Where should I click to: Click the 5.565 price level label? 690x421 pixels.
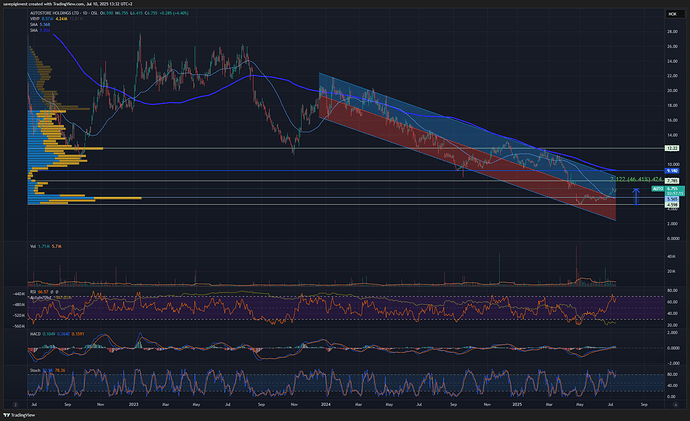pyautogui.click(x=672, y=199)
